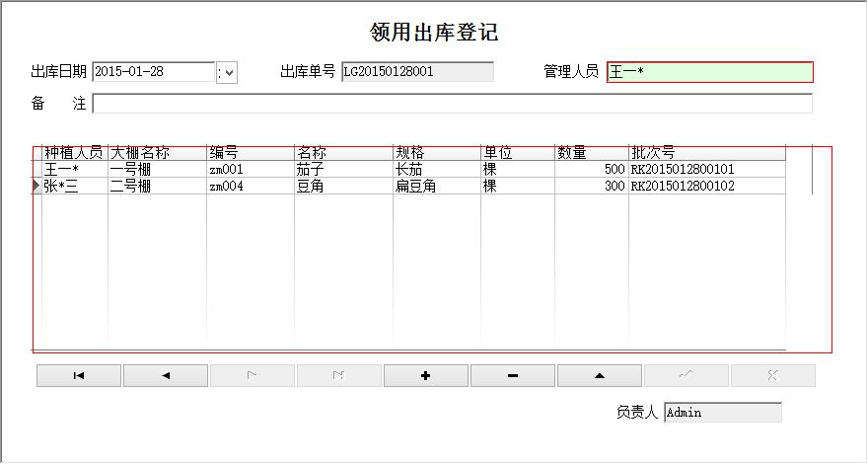Focus the 管理人员 input field
The height and width of the screenshot is (464, 868).
[710, 72]
